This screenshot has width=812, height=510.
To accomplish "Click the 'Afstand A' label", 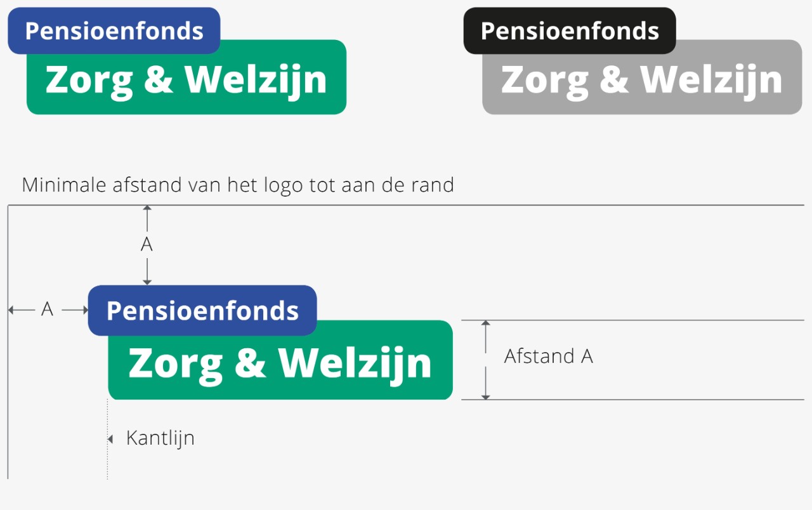I will pos(549,356).
